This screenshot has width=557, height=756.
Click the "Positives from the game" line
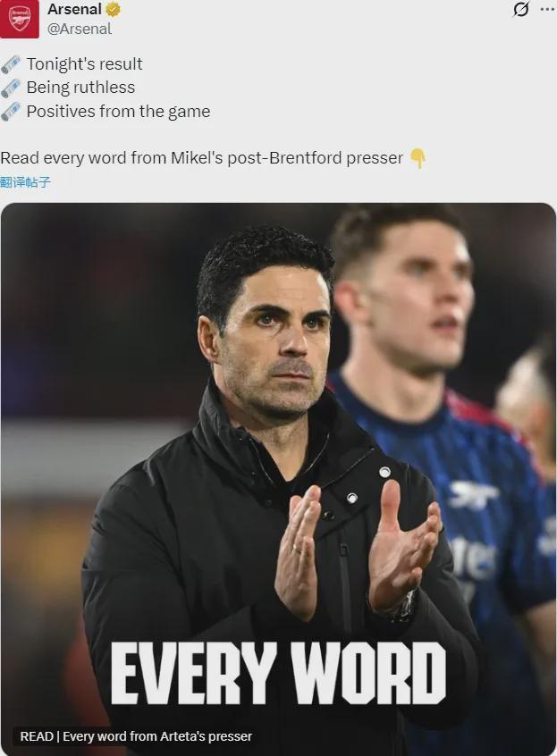(x=118, y=112)
